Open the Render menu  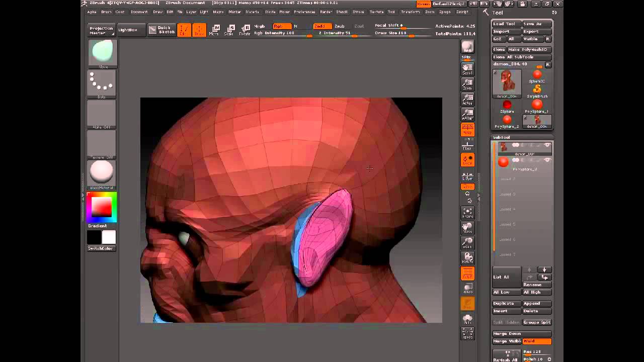coord(326,12)
